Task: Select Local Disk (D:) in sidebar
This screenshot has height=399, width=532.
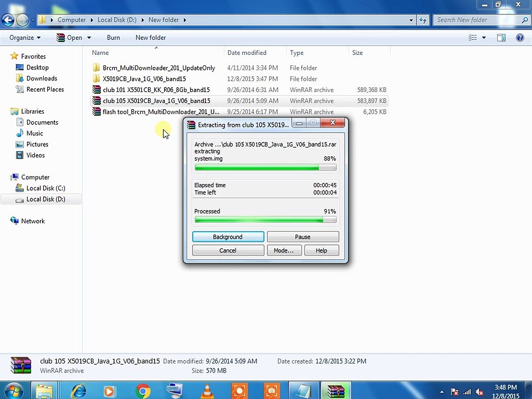Action: coord(41,199)
